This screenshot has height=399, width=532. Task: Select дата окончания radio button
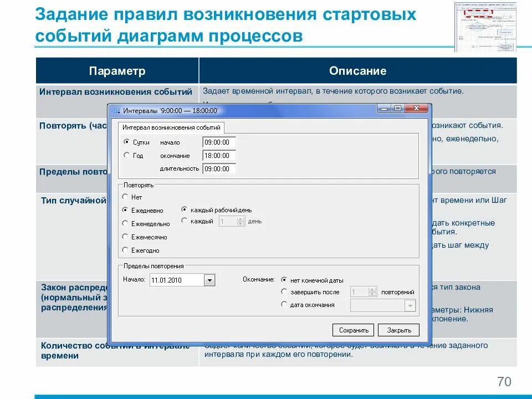click(x=284, y=304)
